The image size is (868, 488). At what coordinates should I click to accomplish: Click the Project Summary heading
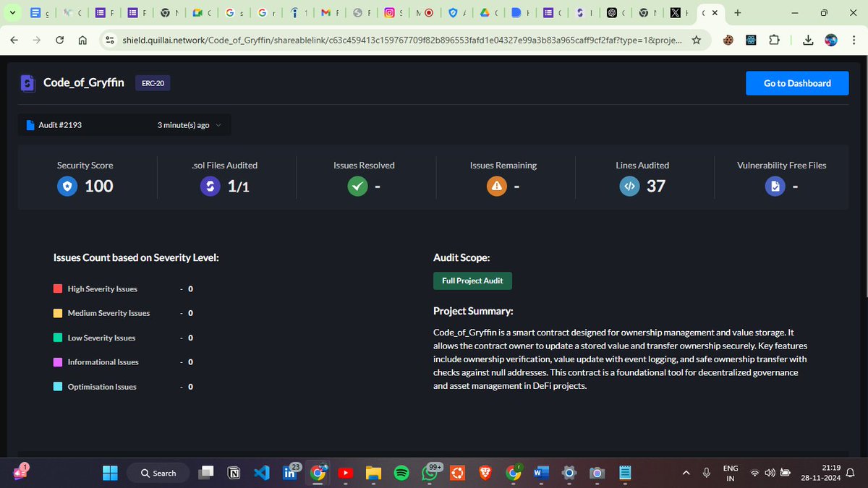[473, 312]
